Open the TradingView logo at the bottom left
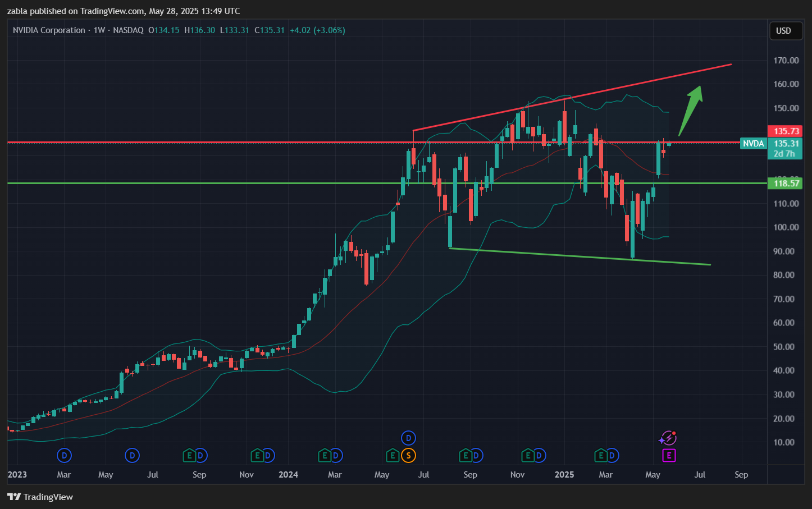812x509 pixels. (40, 497)
